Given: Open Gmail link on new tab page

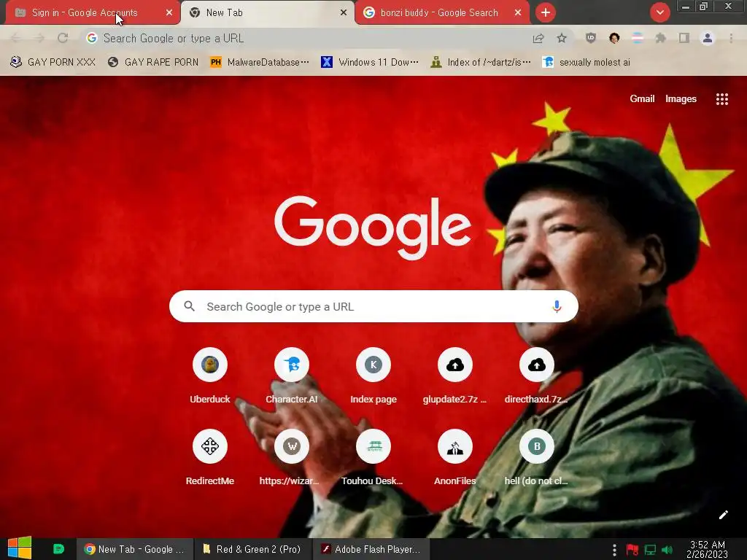Looking at the screenshot, I should click(642, 98).
